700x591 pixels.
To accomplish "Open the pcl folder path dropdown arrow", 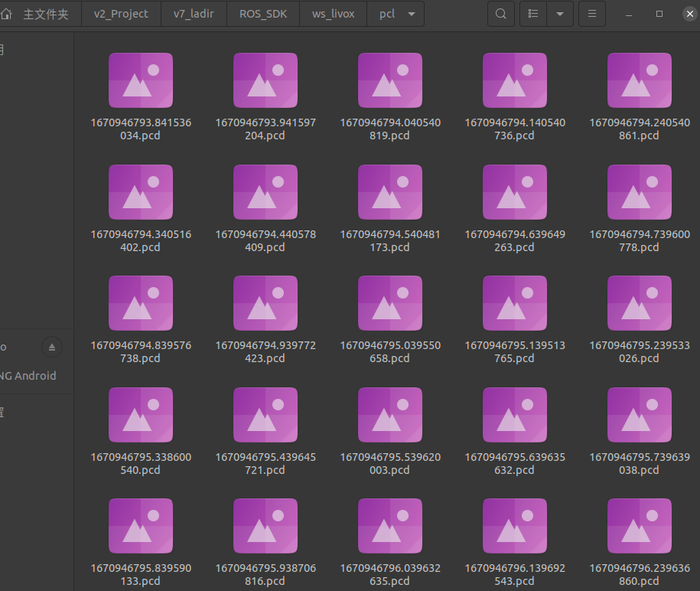I will click(x=412, y=14).
